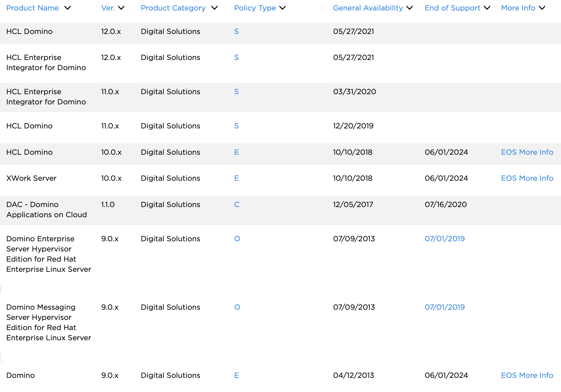The image size is (561, 392).
Task: Open the Ver. column sort arrow
Action: pos(121,8)
